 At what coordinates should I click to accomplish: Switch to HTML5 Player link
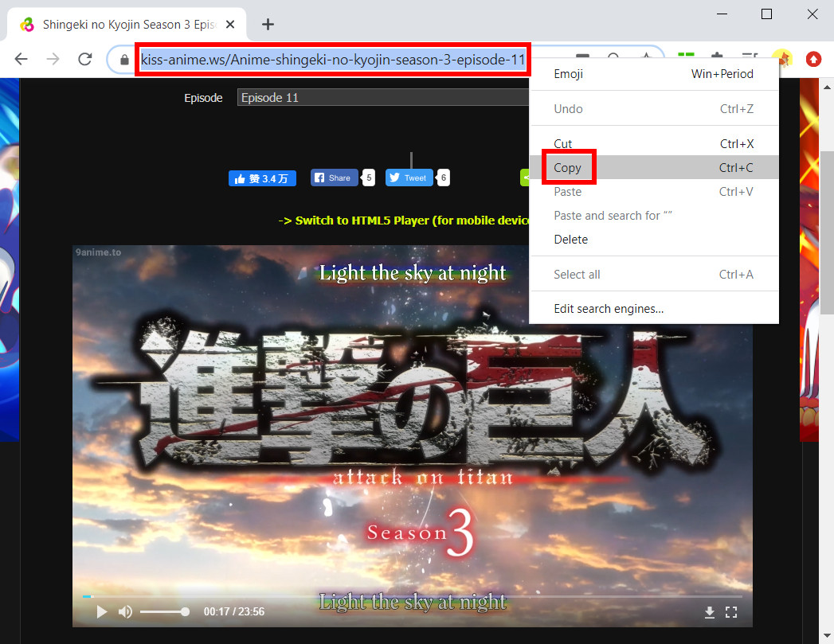pos(404,221)
